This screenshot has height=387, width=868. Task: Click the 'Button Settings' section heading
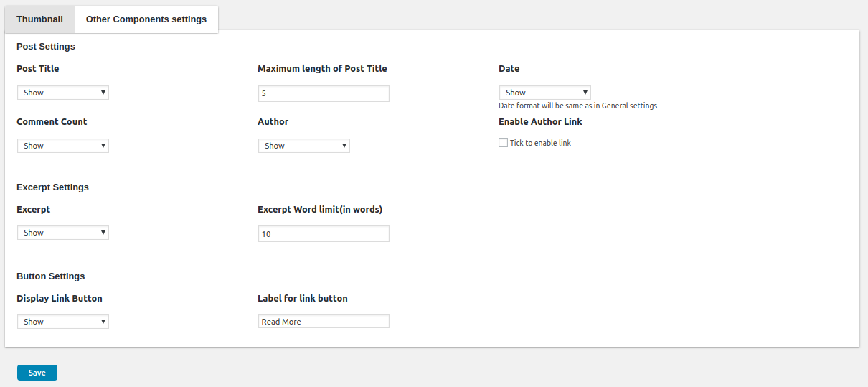(51, 276)
